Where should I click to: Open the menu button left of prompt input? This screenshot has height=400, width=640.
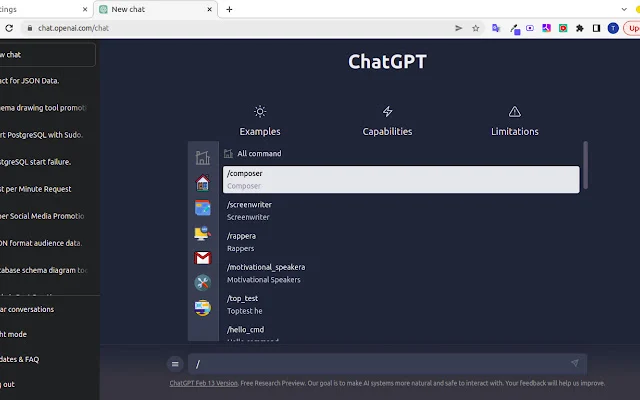pos(175,364)
